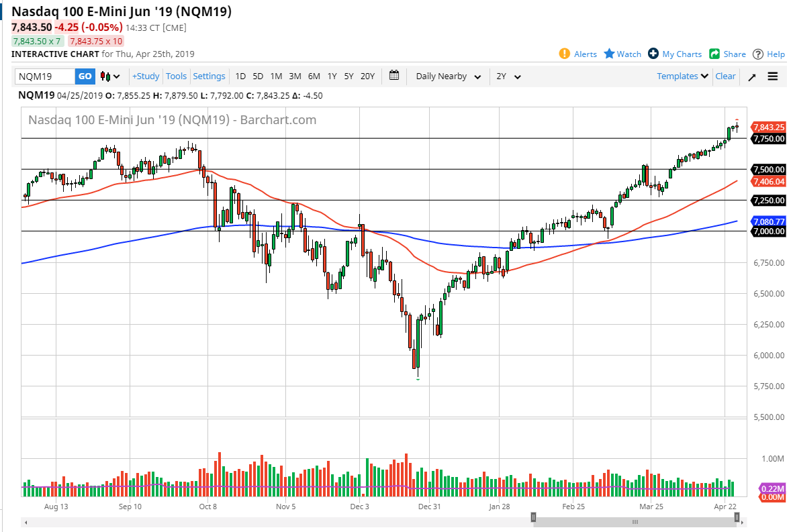Open the hamburger menu icon
The height and width of the screenshot is (532, 791).
pos(772,76)
